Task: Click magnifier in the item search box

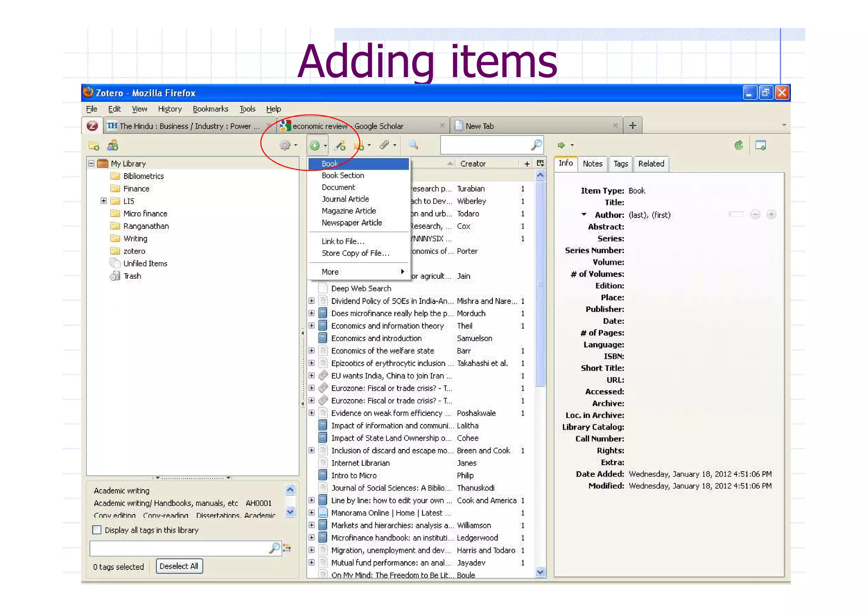Action: click(536, 145)
